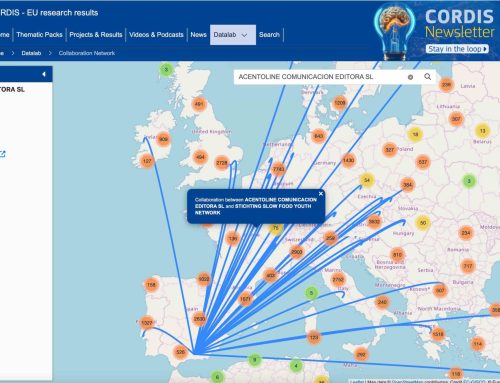Viewport: 500px width, 383px height.
Task: Click the 491 cluster over Scotland
Action: (199, 104)
